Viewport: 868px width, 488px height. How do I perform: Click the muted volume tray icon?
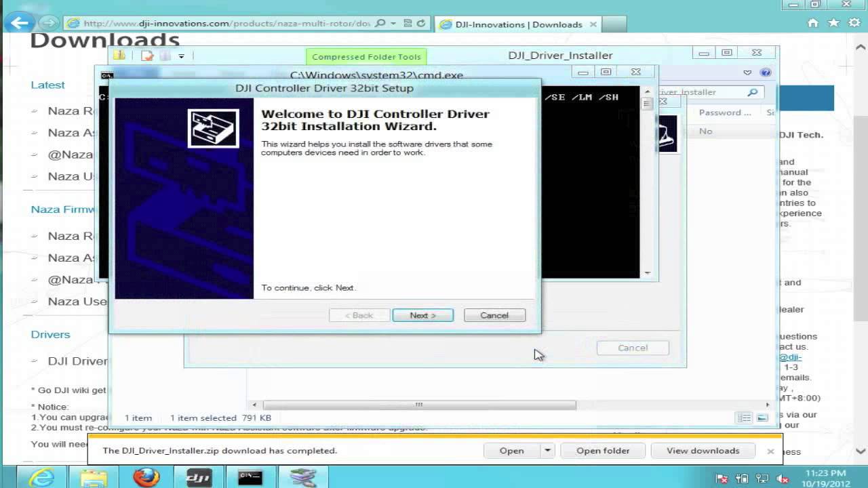coord(781,479)
